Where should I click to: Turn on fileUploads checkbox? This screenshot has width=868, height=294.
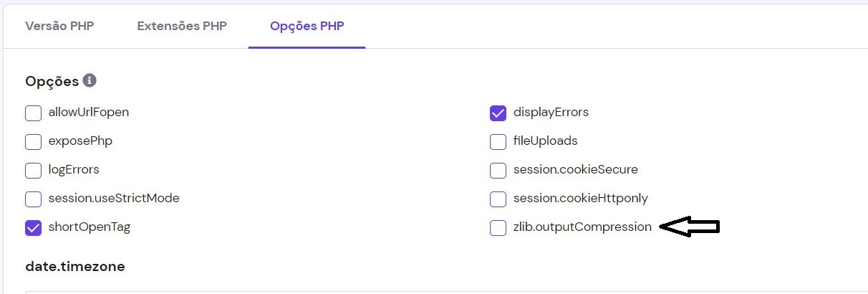[x=498, y=141]
